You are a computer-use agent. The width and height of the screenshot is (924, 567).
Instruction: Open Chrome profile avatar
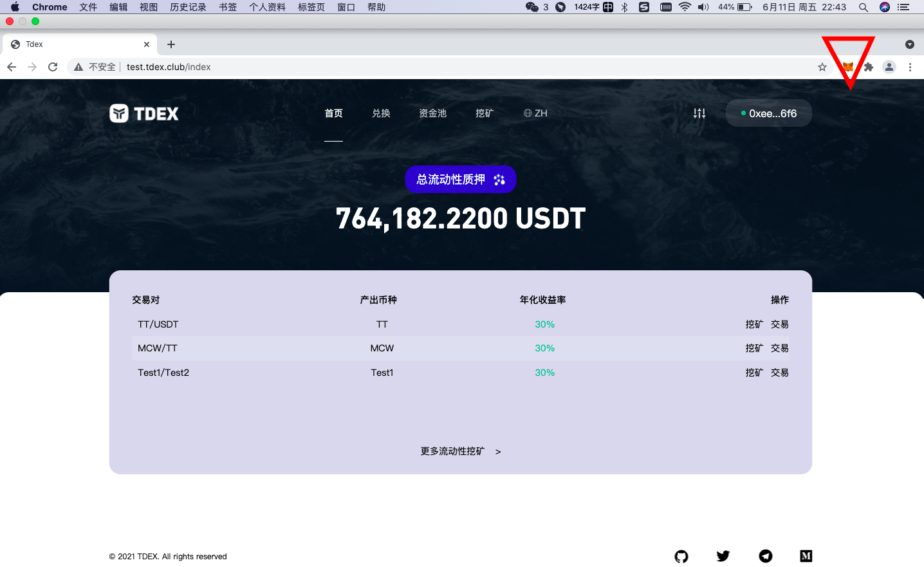[889, 67]
